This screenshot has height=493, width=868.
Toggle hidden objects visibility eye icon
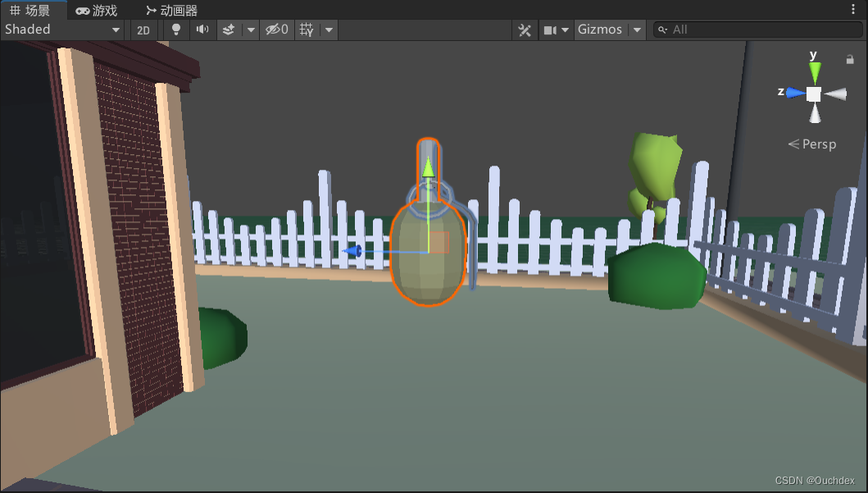(276, 30)
